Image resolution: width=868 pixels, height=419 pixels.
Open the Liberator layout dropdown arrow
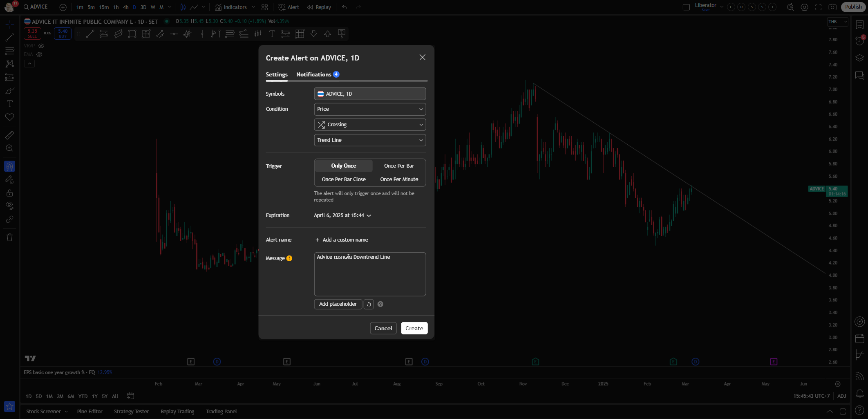coord(722,7)
